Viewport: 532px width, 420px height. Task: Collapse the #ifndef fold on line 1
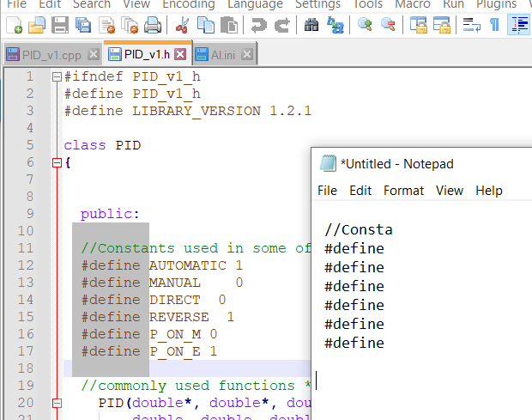57,77
